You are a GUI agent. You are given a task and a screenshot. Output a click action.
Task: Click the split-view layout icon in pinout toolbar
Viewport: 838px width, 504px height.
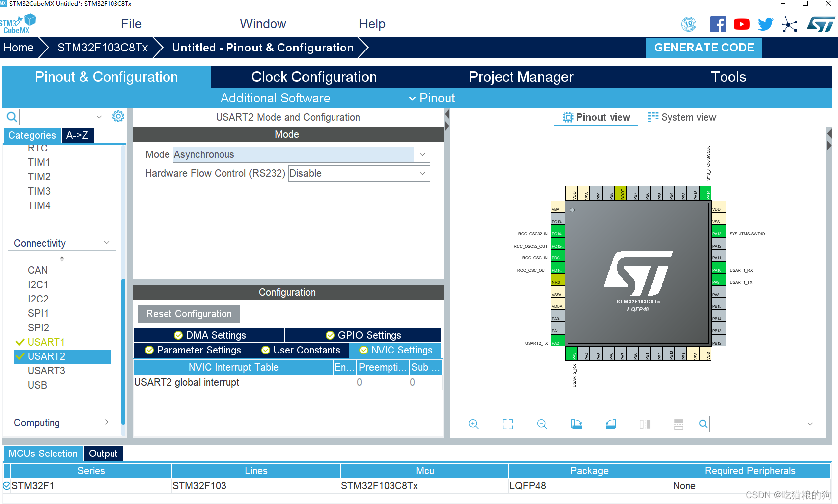pos(645,424)
